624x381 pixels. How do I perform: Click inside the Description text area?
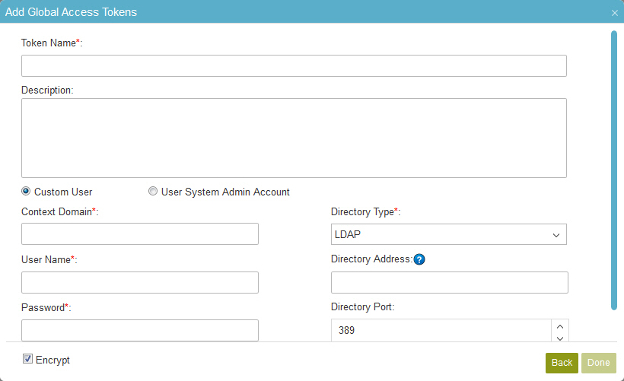click(x=294, y=138)
